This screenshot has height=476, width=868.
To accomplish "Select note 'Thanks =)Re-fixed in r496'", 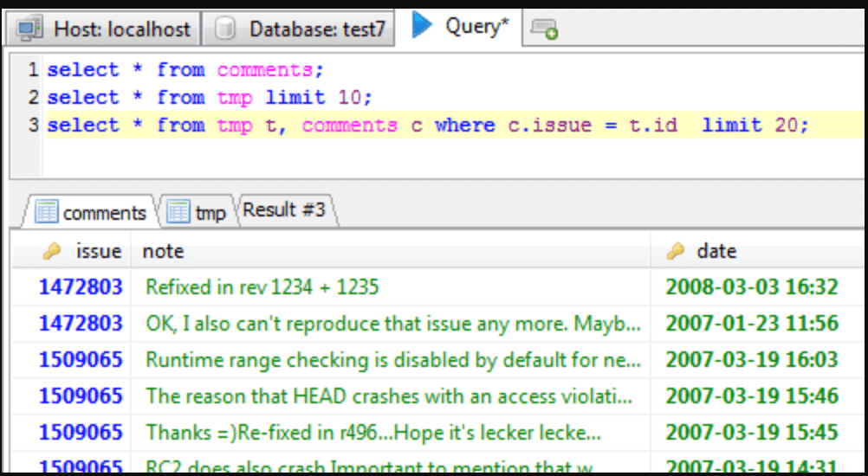I will tap(373, 433).
